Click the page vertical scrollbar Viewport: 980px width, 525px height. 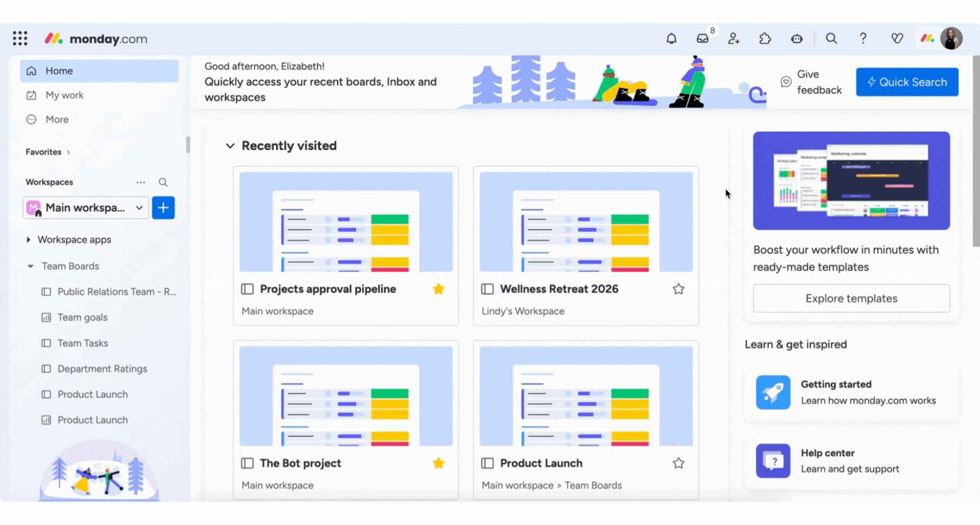click(976, 152)
